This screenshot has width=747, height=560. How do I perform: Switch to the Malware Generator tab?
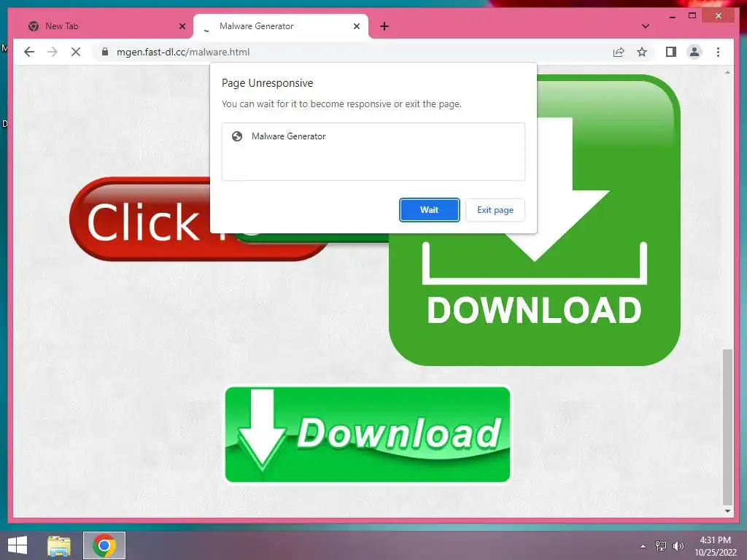pyautogui.click(x=280, y=26)
